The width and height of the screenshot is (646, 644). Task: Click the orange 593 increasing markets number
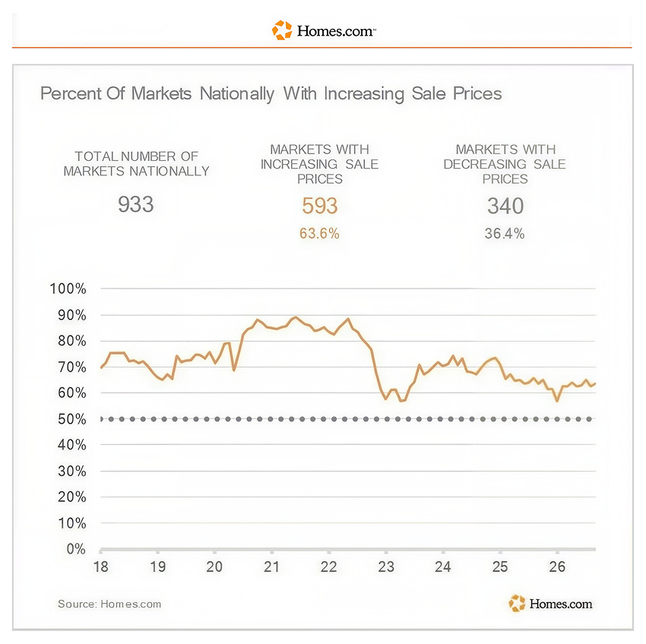click(320, 206)
